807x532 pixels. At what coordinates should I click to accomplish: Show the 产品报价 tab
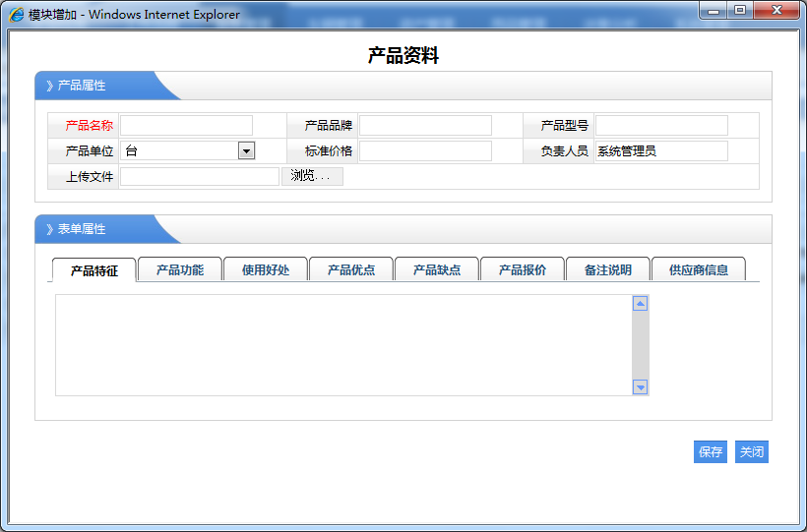(523, 269)
